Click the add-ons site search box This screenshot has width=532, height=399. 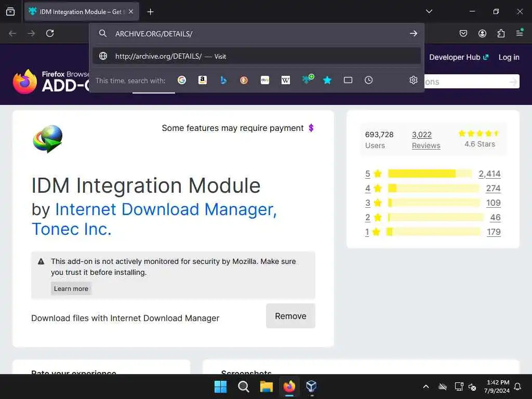click(x=472, y=82)
